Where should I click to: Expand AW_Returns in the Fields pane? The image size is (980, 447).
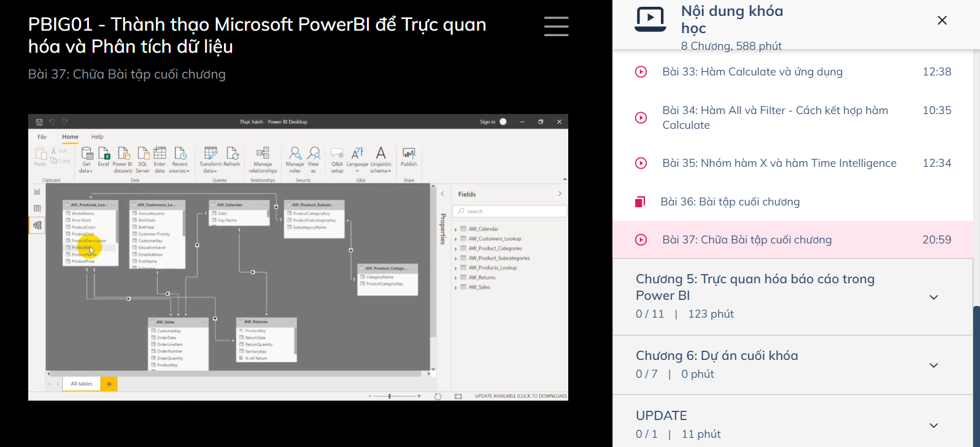pyautogui.click(x=456, y=278)
